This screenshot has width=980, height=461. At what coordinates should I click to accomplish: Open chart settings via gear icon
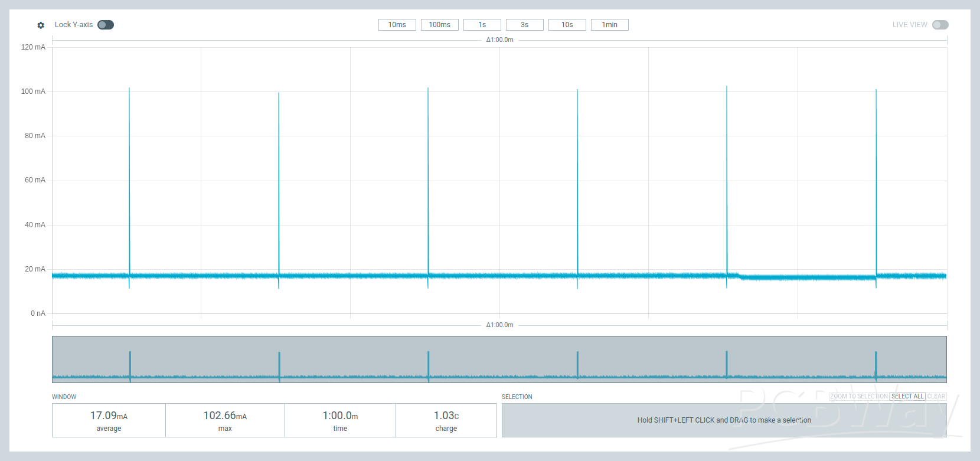(x=41, y=25)
